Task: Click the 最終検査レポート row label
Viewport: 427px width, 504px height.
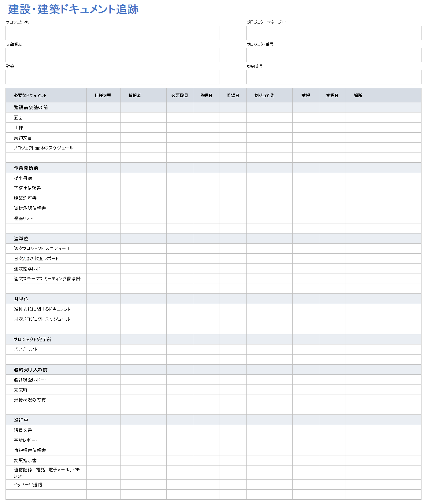Action: pyautogui.click(x=30, y=380)
